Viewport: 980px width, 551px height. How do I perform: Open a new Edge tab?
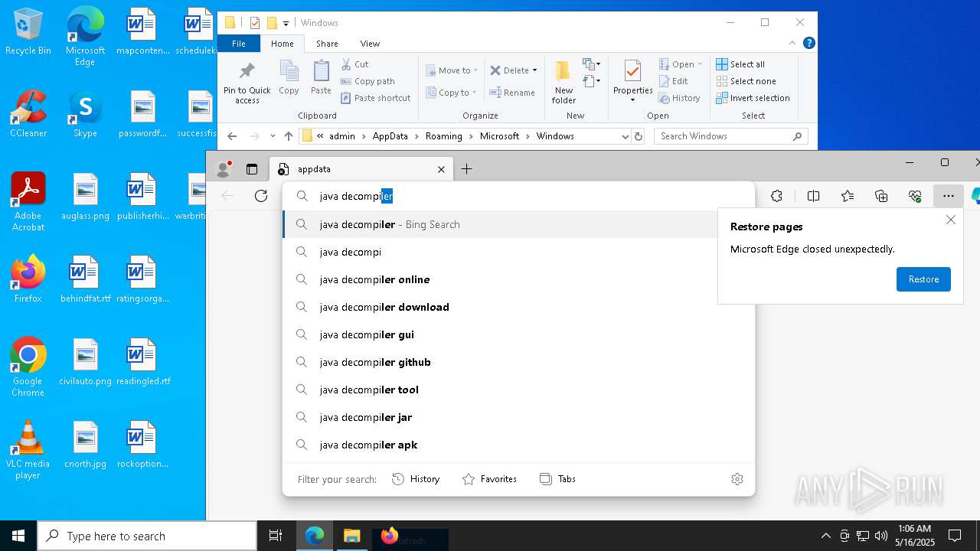pos(466,169)
